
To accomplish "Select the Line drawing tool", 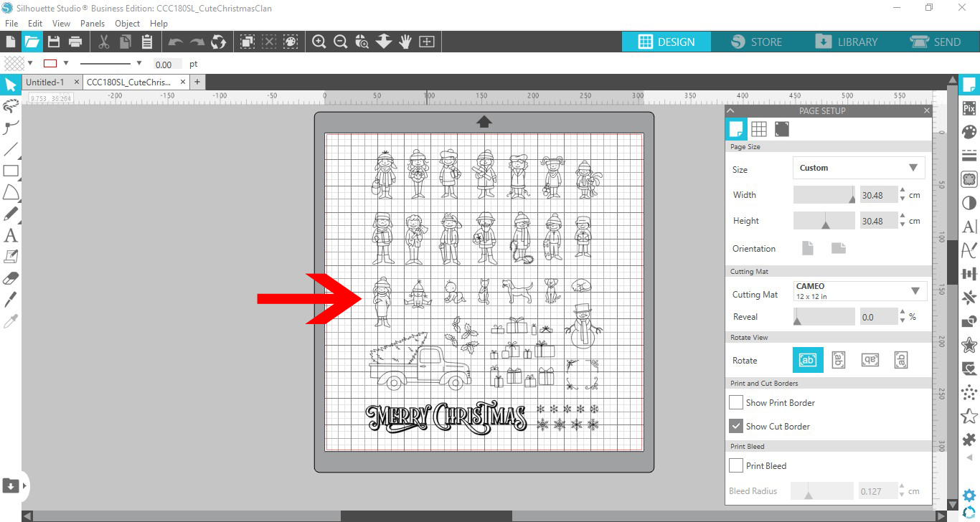I will (x=11, y=150).
